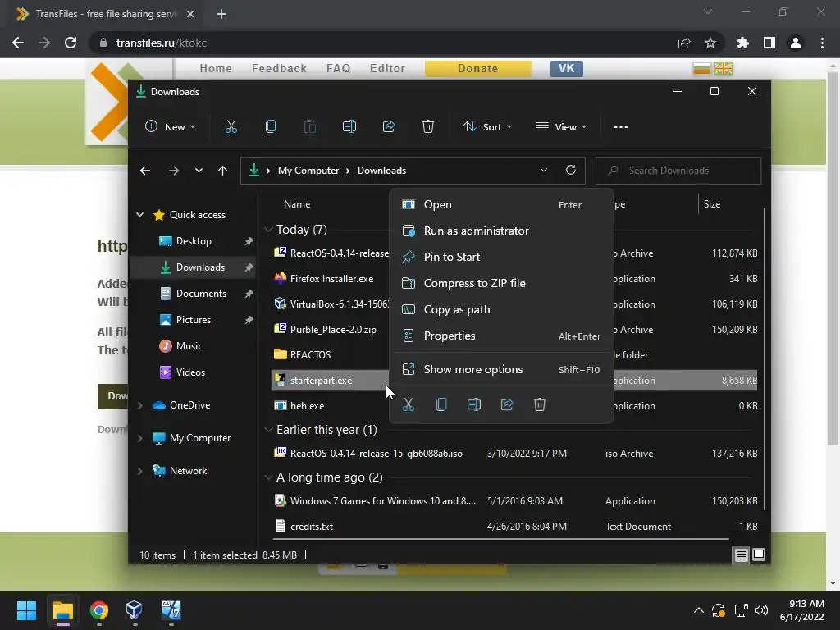Collapse the Today (7) group
This screenshot has height=630, width=840.
pos(268,230)
